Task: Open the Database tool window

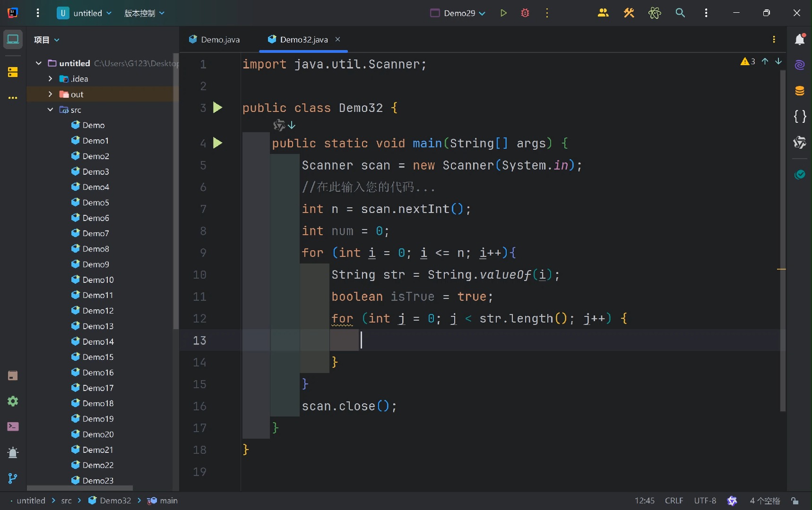Action: click(x=800, y=91)
